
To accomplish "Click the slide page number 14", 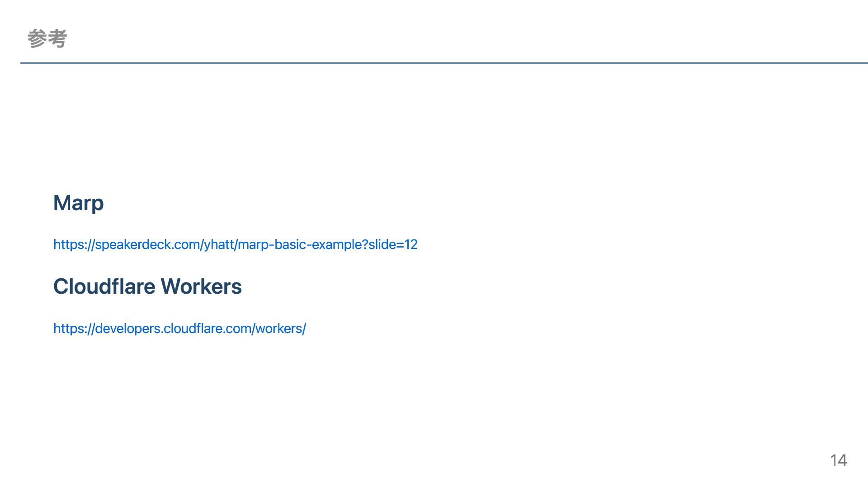I will [839, 460].
